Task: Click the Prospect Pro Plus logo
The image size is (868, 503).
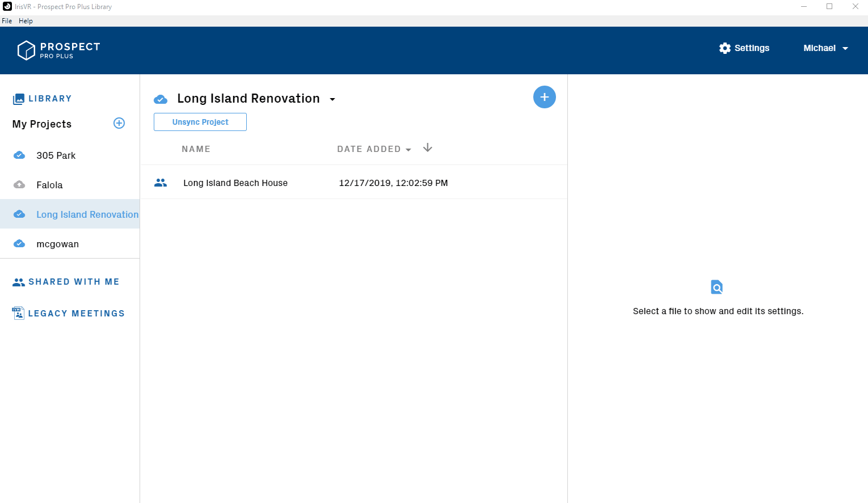Action: [x=58, y=50]
